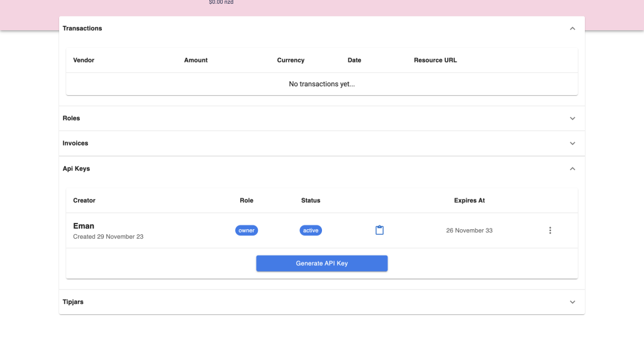Click the creator name Eman
Image resolution: width=644 pixels, height=352 pixels.
coord(84,226)
